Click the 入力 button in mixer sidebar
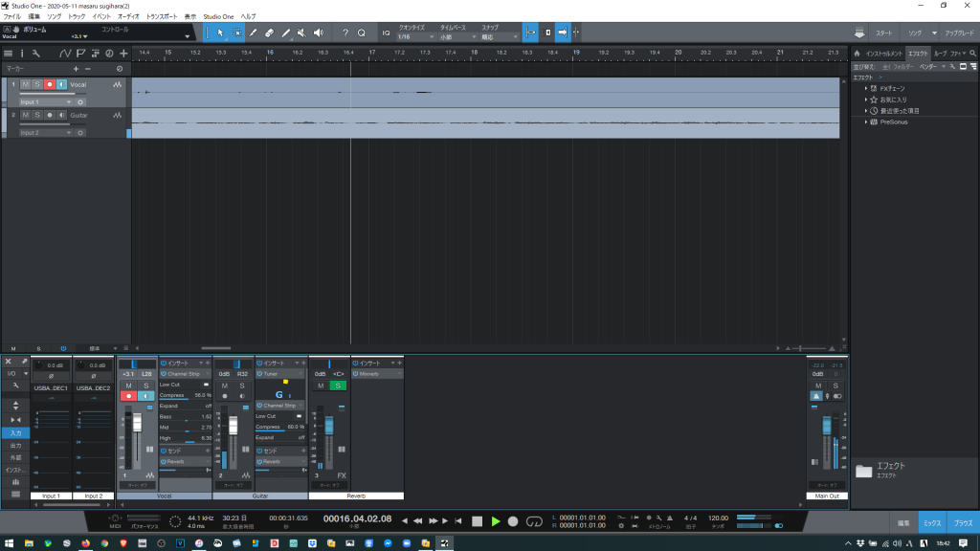 pyautogui.click(x=15, y=433)
